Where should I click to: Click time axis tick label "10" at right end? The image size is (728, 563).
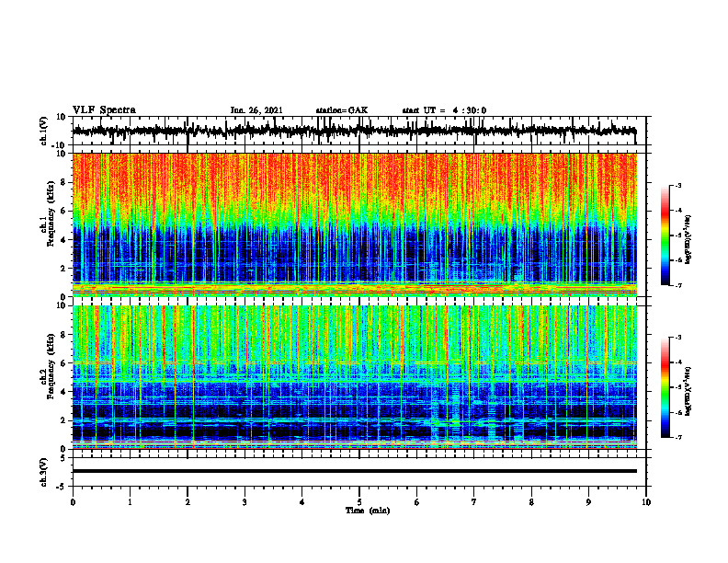click(646, 502)
